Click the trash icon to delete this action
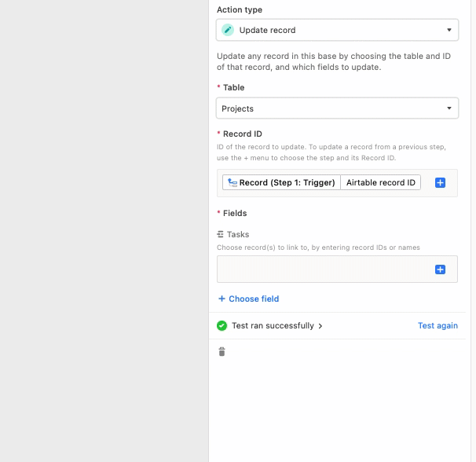The image size is (476, 462). click(222, 352)
